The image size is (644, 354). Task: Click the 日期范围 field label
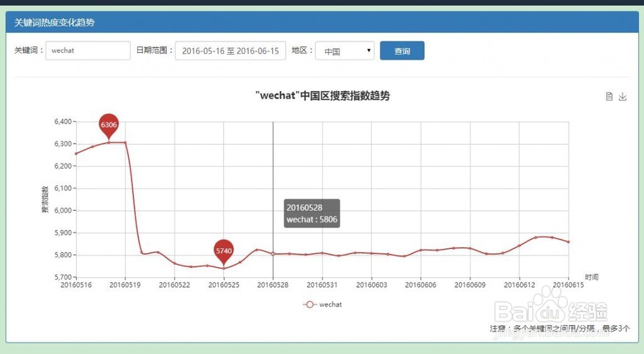(155, 50)
